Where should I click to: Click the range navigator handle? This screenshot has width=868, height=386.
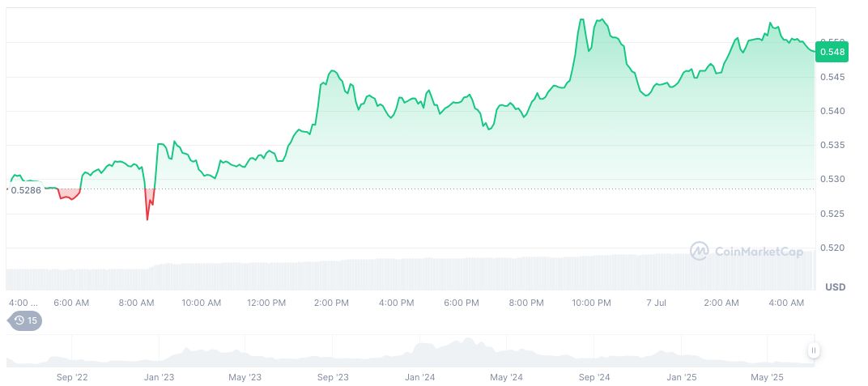pyautogui.click(x=813, y=350)
